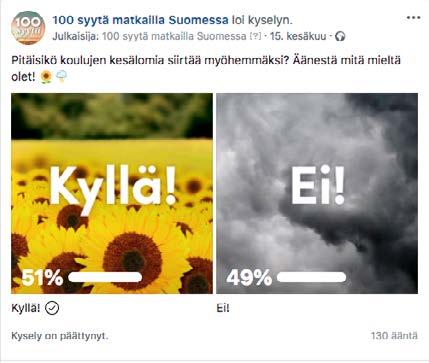The width and height of the screenshot is (429, 363).
Task: Click the 49% result bar
Action: click(x=312, y=277)
